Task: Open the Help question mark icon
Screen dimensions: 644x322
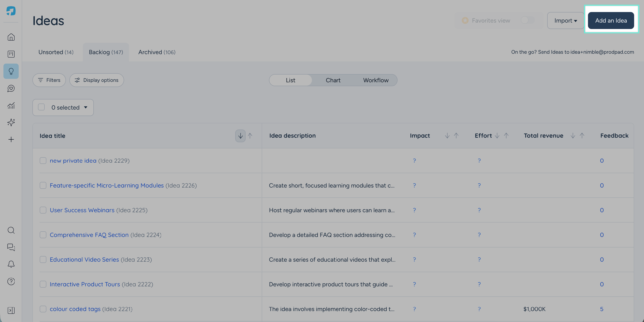Action: [x=11, y=281]
